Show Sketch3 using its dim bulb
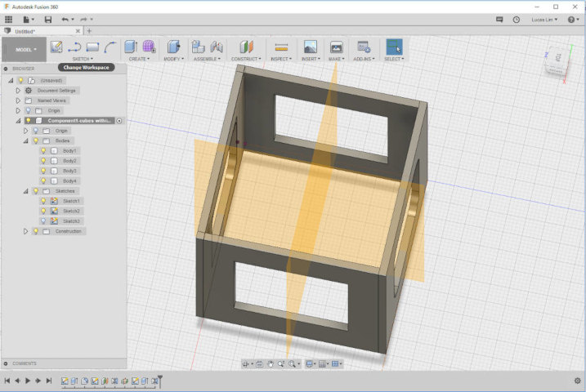This screenshot has height=392, width=586. click(43, 221)
